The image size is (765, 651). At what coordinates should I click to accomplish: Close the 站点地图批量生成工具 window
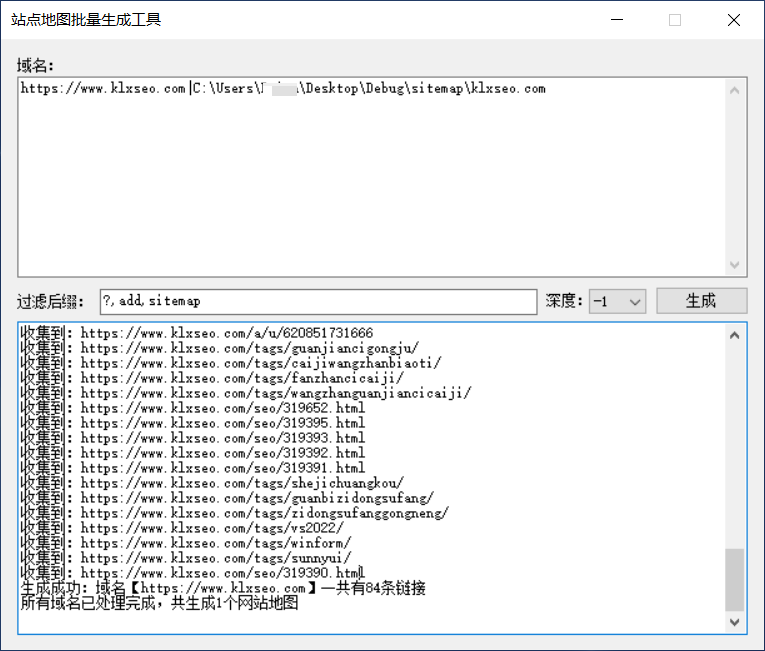pyautogui.click(x=734, y=20)
